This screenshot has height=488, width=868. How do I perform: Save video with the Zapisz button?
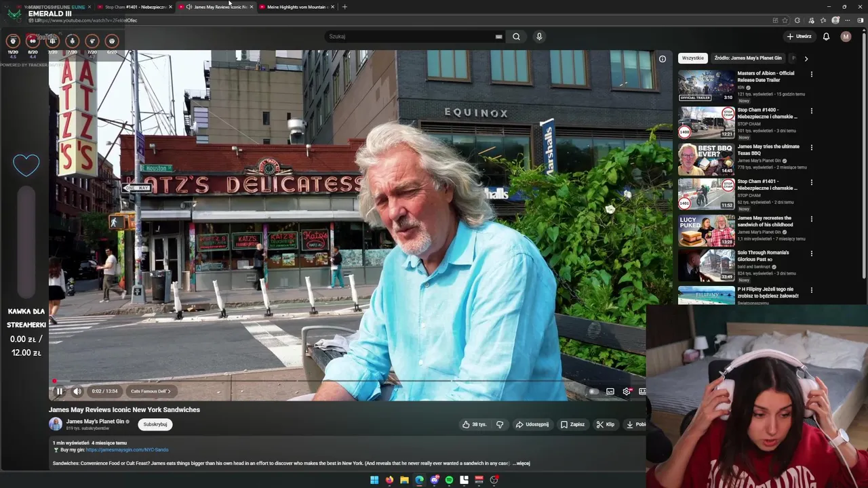[x=572, y=424]
